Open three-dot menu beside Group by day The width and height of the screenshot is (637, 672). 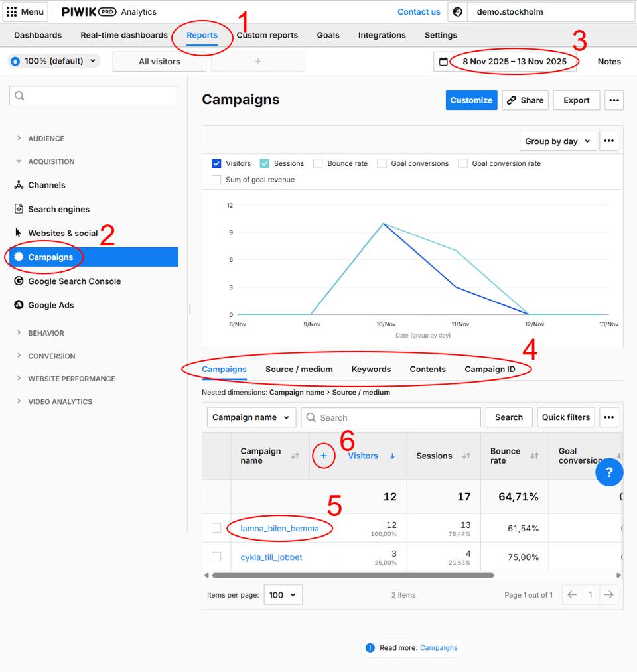coord(608,141)
